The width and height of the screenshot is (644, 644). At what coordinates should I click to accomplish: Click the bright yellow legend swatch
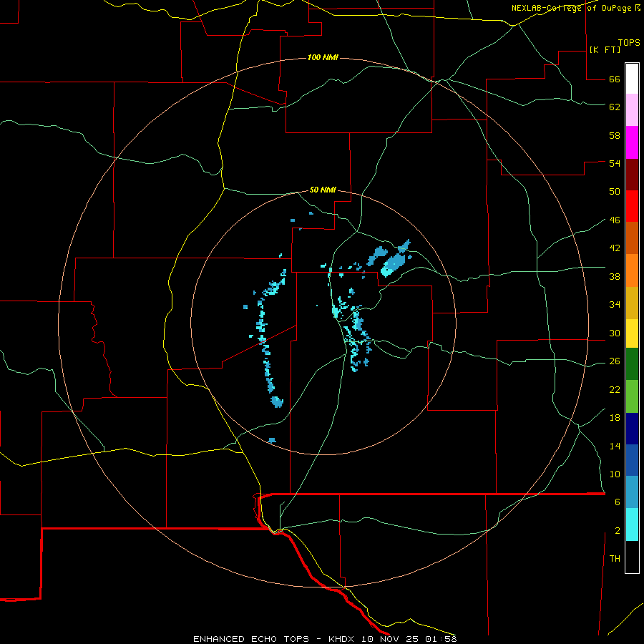point(632,333)
